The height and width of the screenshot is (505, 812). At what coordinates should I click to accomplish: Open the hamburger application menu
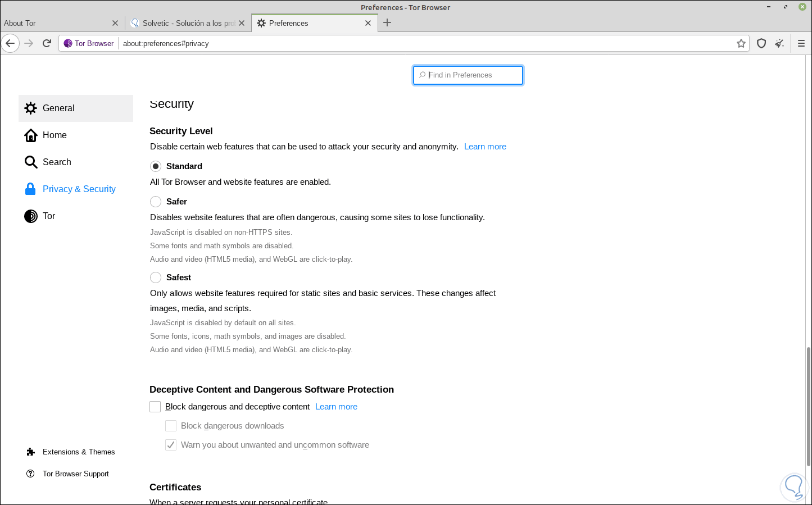point(801,43)
